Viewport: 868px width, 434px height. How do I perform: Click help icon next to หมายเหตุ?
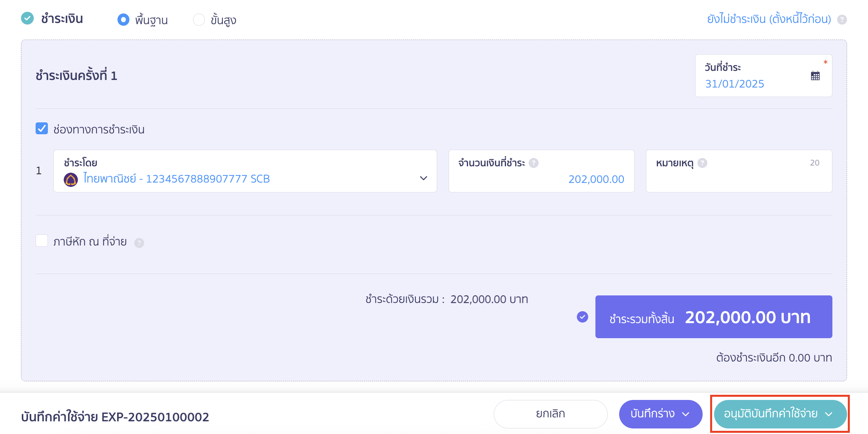[x=702, y=163]
